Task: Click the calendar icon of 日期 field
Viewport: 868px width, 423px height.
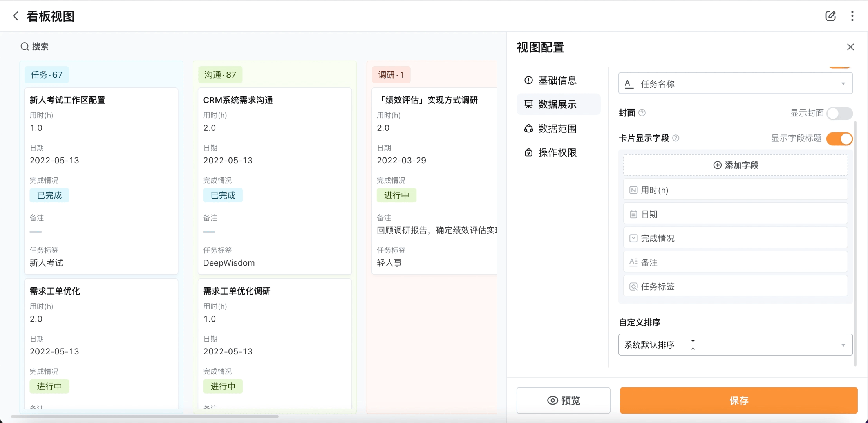Action: [x=633, y=214]
